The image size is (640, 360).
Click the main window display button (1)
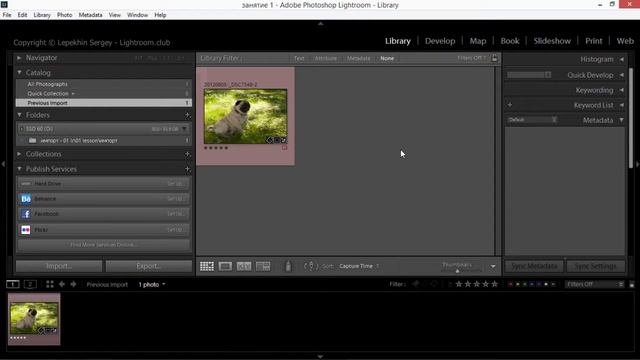(x=13, y=284)
